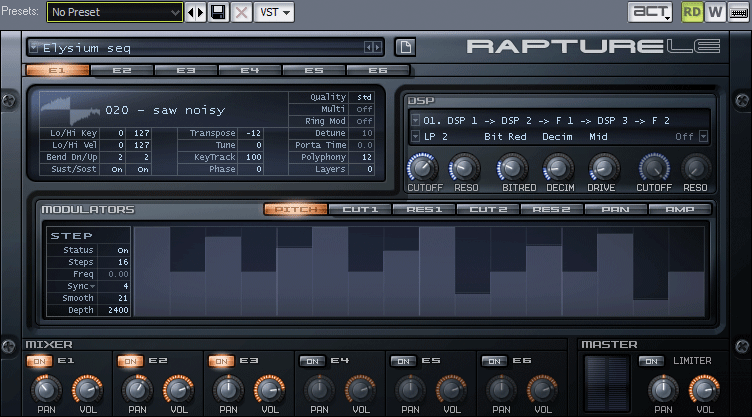Toggle the E2 mixer ON button

pos(130,361)
